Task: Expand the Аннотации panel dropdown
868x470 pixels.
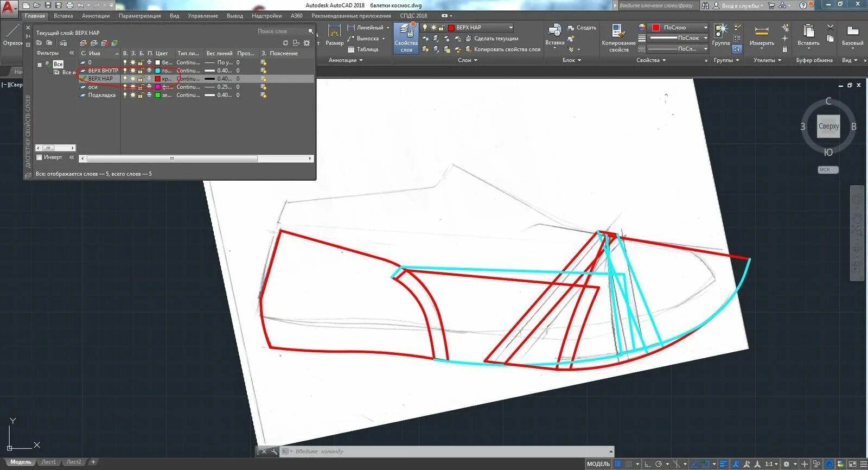Action: coord(346,60)
